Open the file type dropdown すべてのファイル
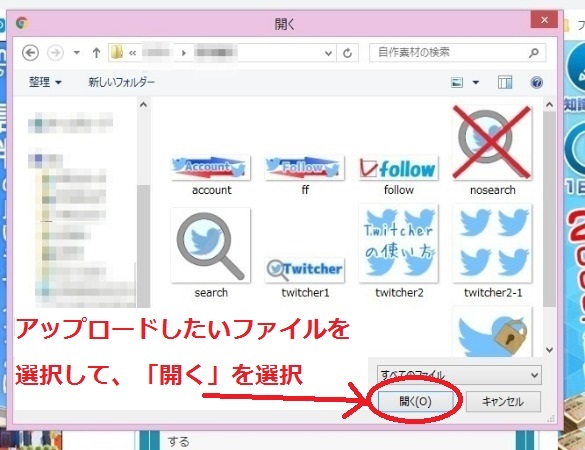The height and width of the screenshot is (450, 585). (x=459, y=375)
